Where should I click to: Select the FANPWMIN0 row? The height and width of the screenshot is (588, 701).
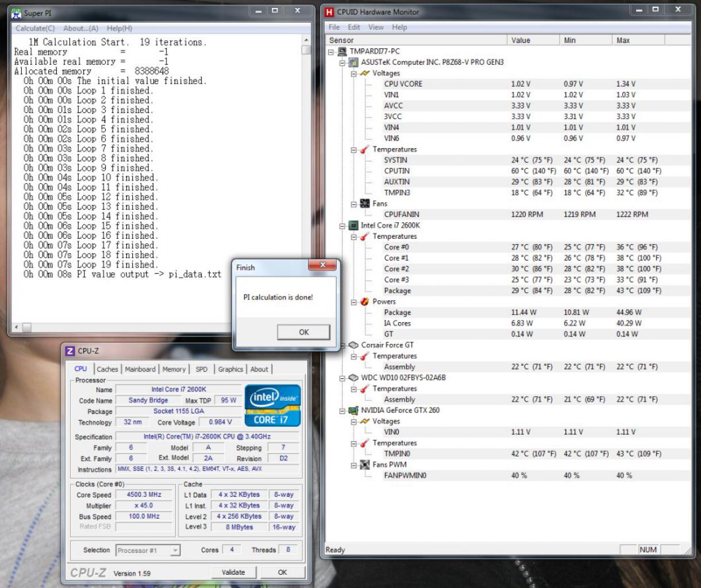(x=537, y=475)
